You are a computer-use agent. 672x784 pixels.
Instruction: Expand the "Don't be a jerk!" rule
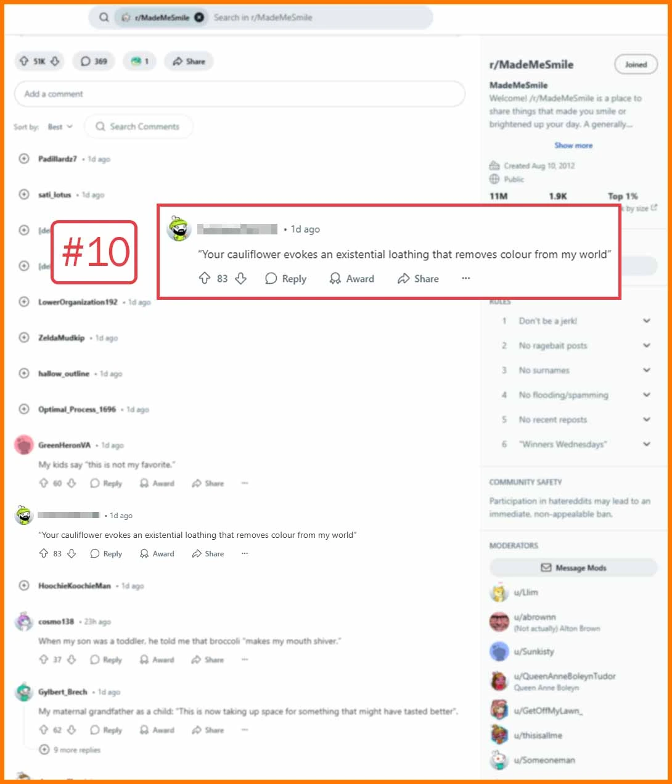coord(646,321)
